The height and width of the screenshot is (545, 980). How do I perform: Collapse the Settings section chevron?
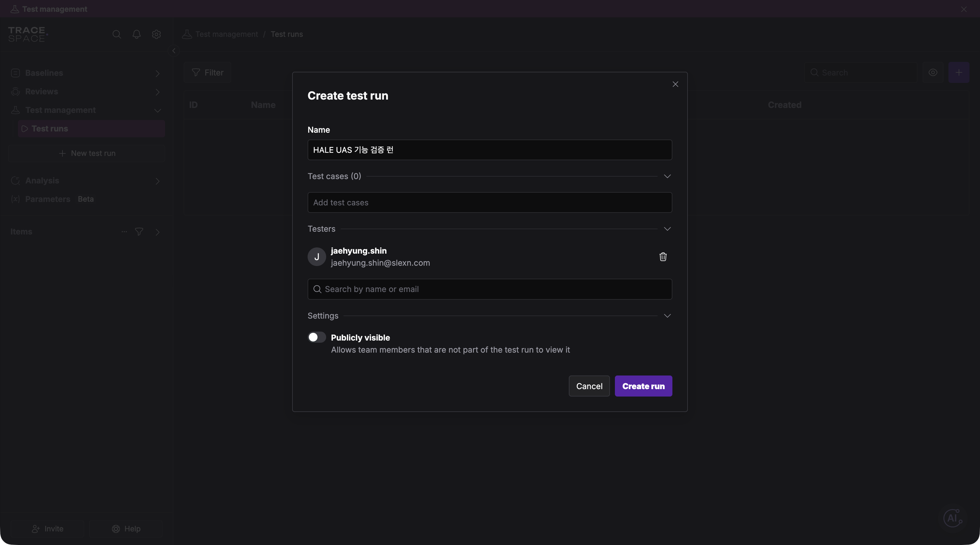point(667,316)
